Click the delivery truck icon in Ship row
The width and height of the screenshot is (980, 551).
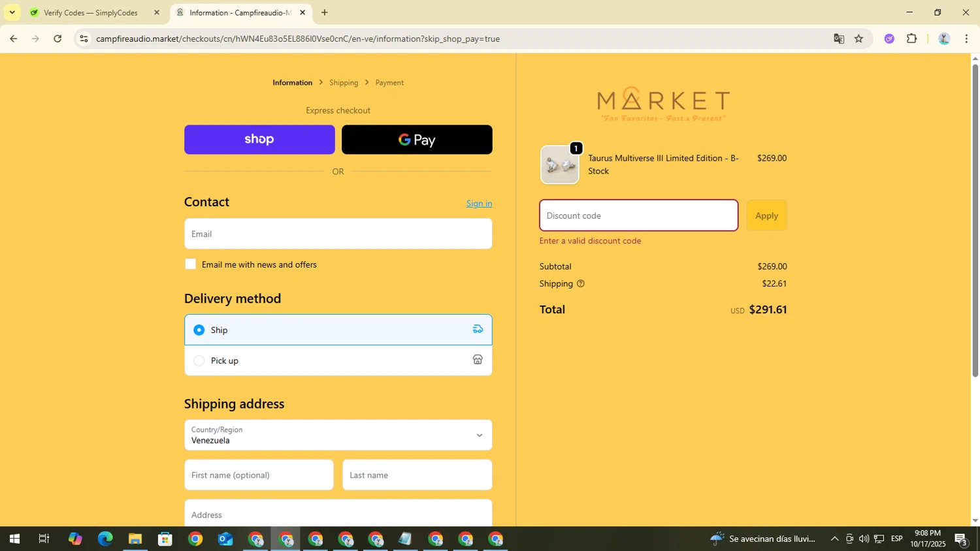(478, 329)
